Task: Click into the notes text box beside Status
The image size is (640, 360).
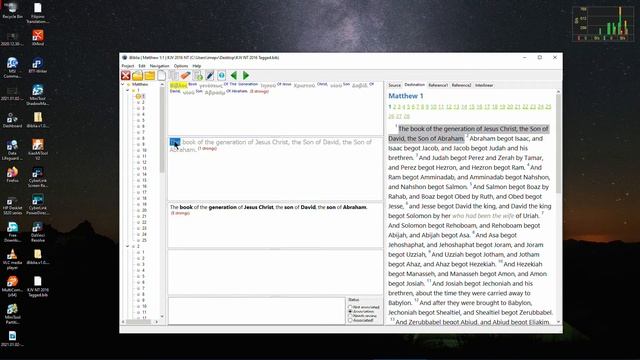Action: 257,311
